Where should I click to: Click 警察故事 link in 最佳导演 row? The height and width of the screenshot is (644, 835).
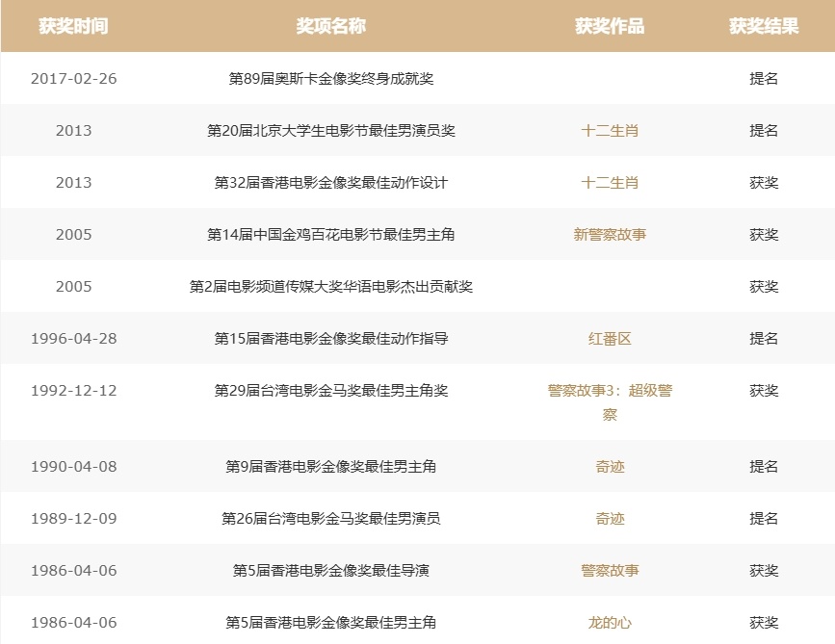click(x=610, y=570)
